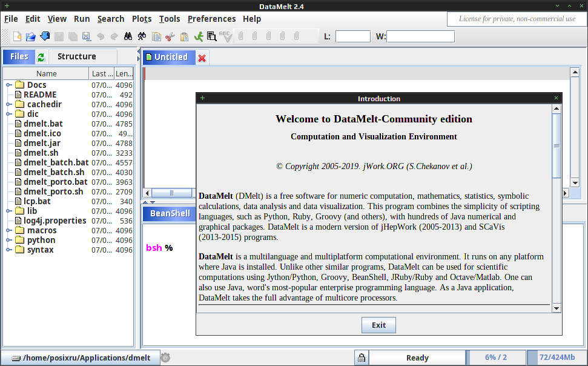Click the blue download arrow toolbar icon
588x366 pixels.
tap(45, 36)
